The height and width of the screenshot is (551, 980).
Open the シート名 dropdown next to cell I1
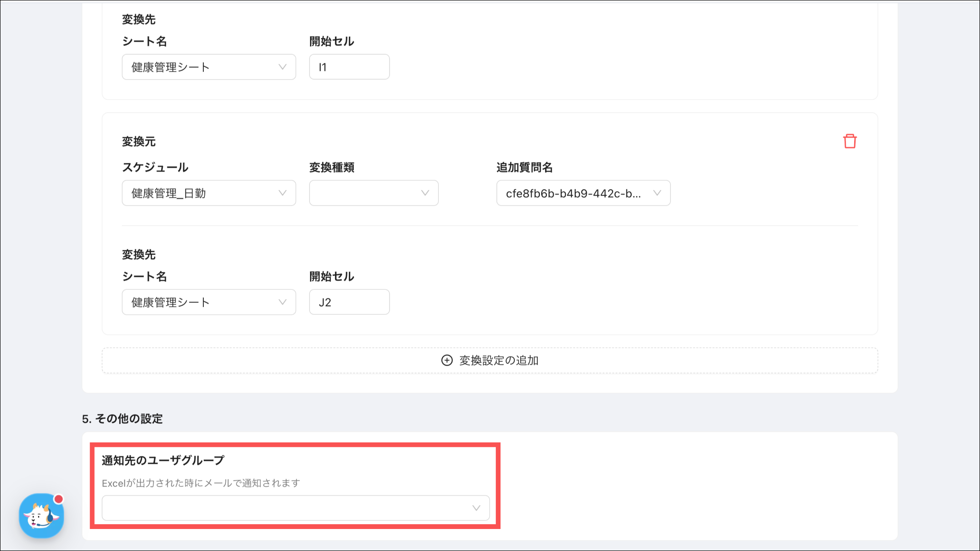point(209,67)
